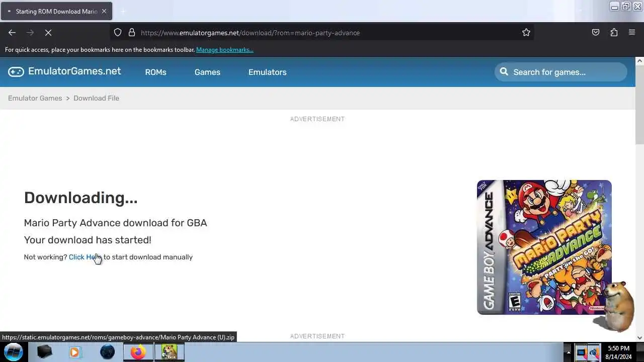Open the Firefox extensions icon

(614, 33)
